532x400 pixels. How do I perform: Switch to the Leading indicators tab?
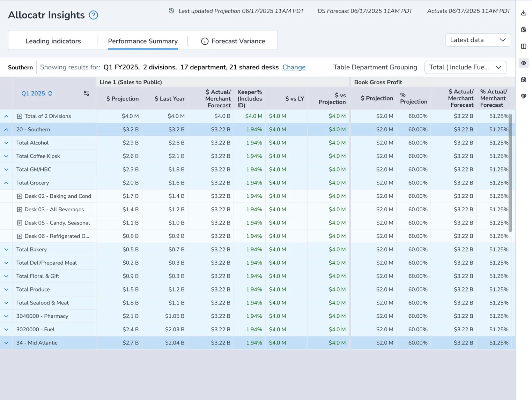coord(53,41)
